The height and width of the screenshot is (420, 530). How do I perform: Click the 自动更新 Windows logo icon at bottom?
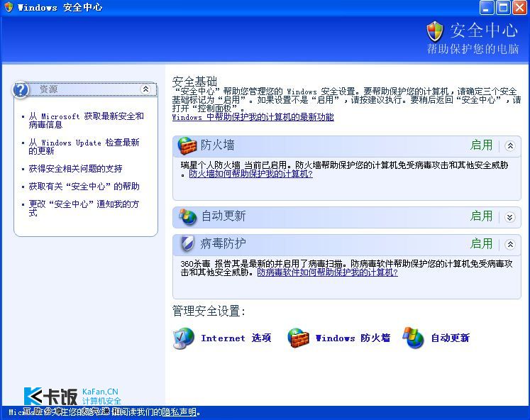pyautogui.click(x=413, y=338)
